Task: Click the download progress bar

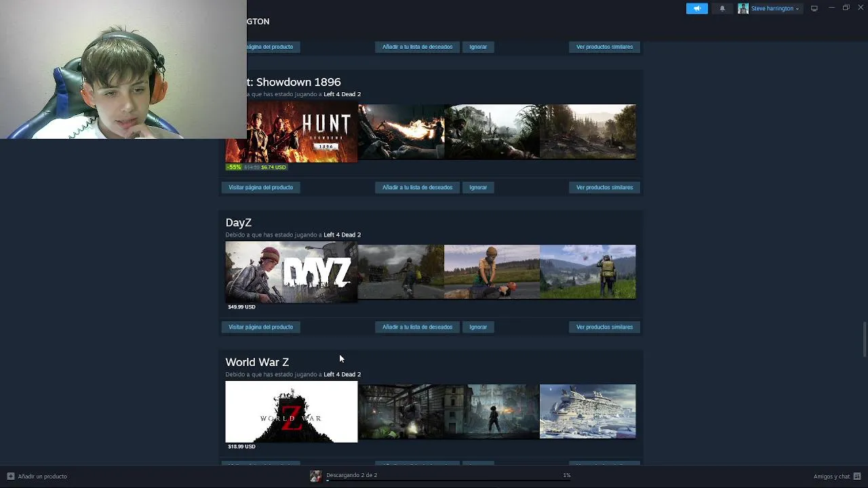Action: (x=448, y=480)
